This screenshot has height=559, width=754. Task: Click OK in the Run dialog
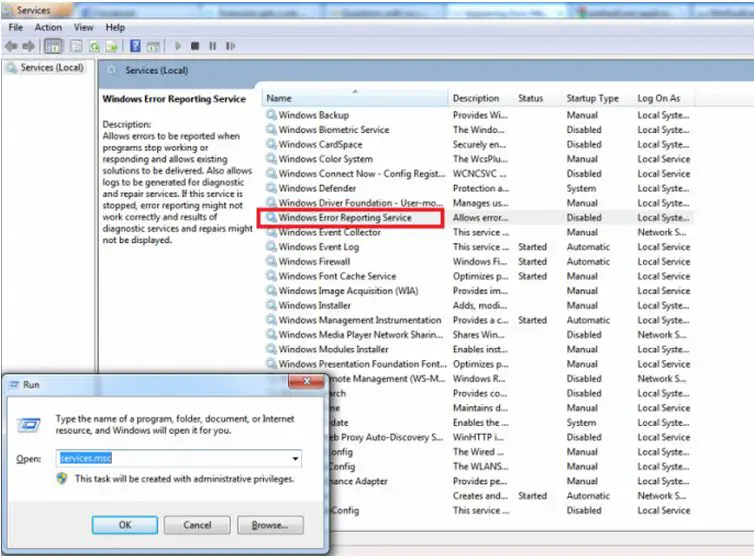pos(125,525)
